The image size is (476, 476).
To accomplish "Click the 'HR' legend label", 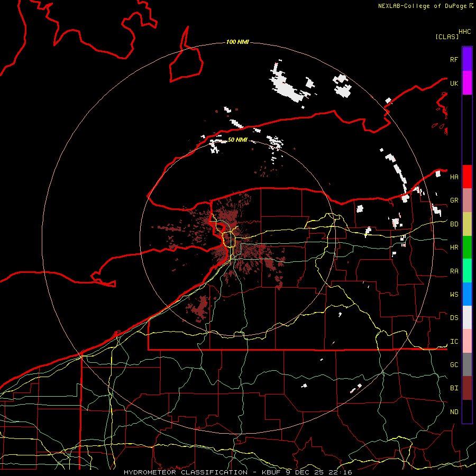I will 454,248.
